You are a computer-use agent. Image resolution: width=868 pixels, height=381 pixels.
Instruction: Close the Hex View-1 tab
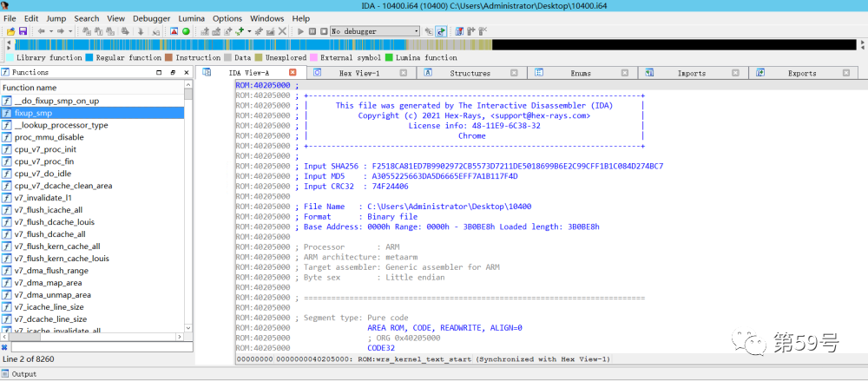pos(404,73)
